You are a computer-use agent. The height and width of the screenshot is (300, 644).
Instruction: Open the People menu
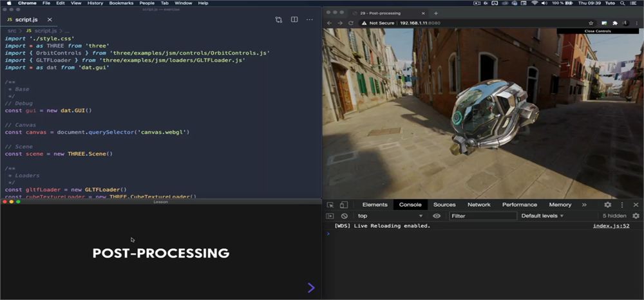(147, 3)
